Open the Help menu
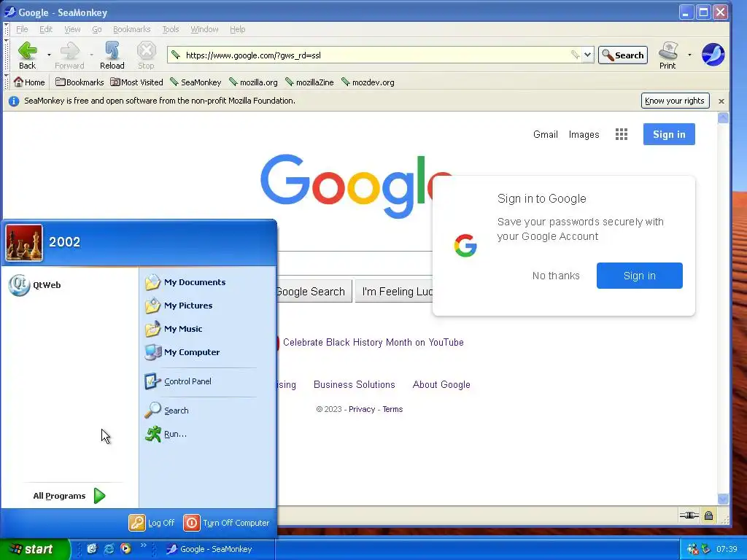 click(x=237, y=29)
